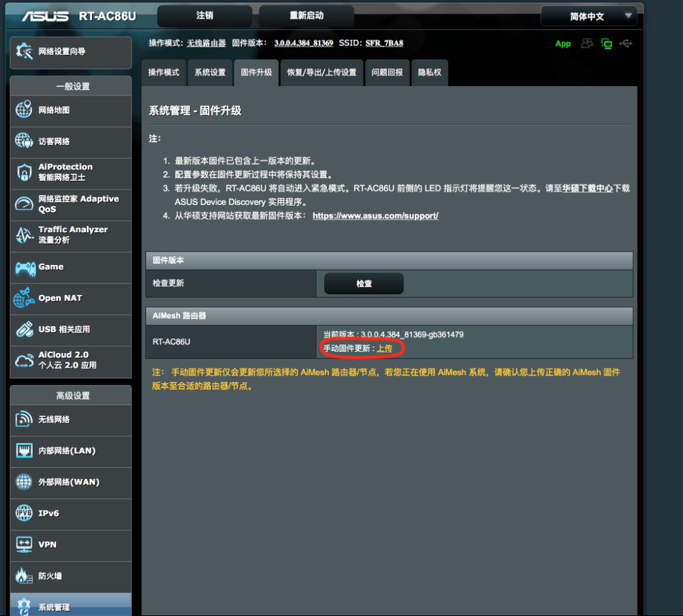Open AiProtection 智能网络卫士 menu entry
The width and height of the screenshot is (683, 616).
(x=71, y=173)
